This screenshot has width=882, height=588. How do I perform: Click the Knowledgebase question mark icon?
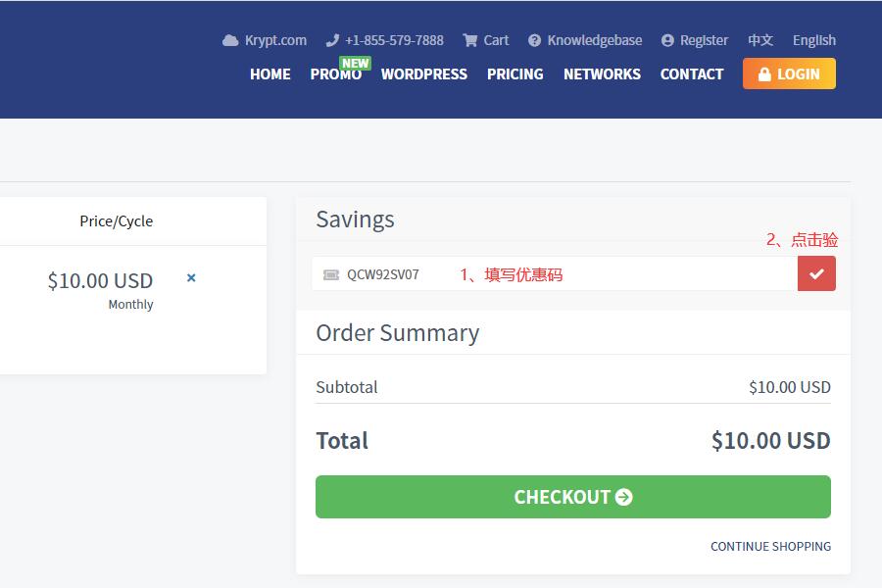coord(534,40)
